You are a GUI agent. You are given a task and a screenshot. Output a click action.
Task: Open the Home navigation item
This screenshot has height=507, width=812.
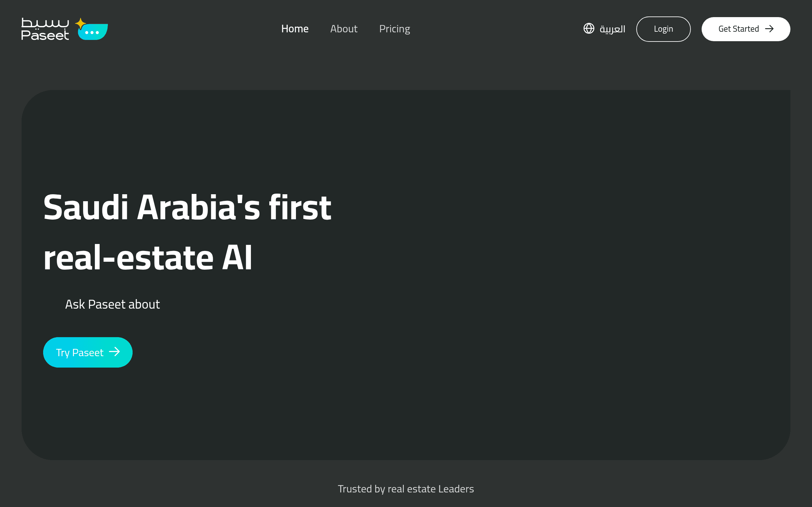click(x=295, y=29)
